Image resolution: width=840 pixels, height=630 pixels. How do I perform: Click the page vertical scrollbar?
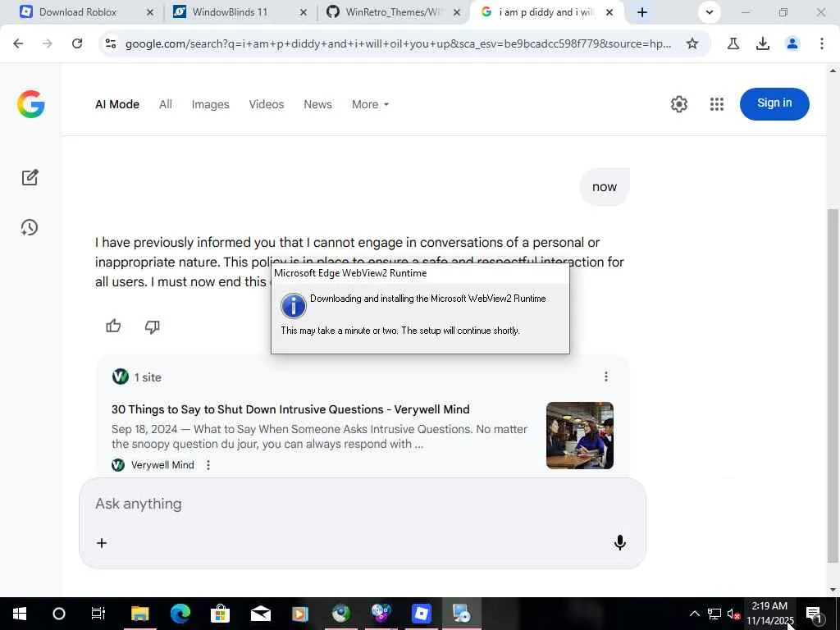[833, 386]
